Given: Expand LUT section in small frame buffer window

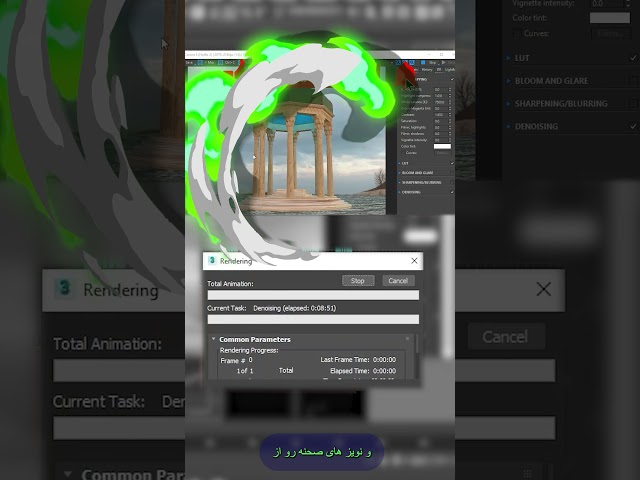Looking at the screenshot, I should click(399, 163).
